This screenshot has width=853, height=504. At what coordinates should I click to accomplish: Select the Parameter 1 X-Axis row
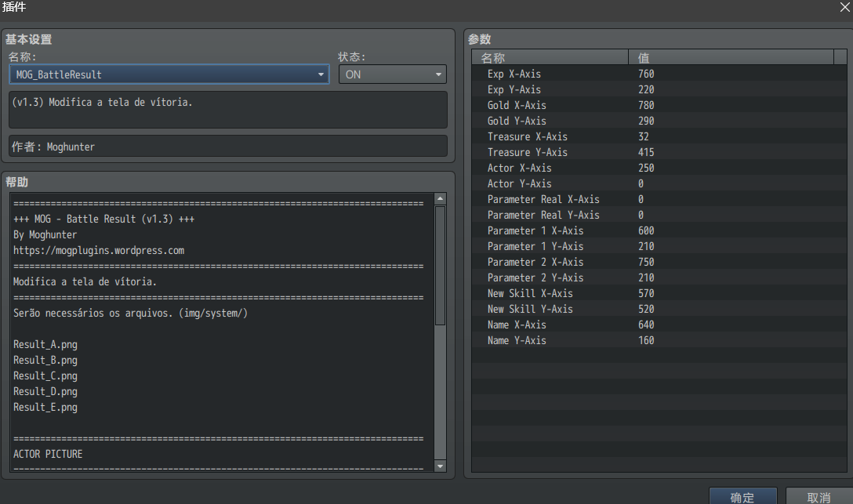pyautogui.click(x=659, y=231)
